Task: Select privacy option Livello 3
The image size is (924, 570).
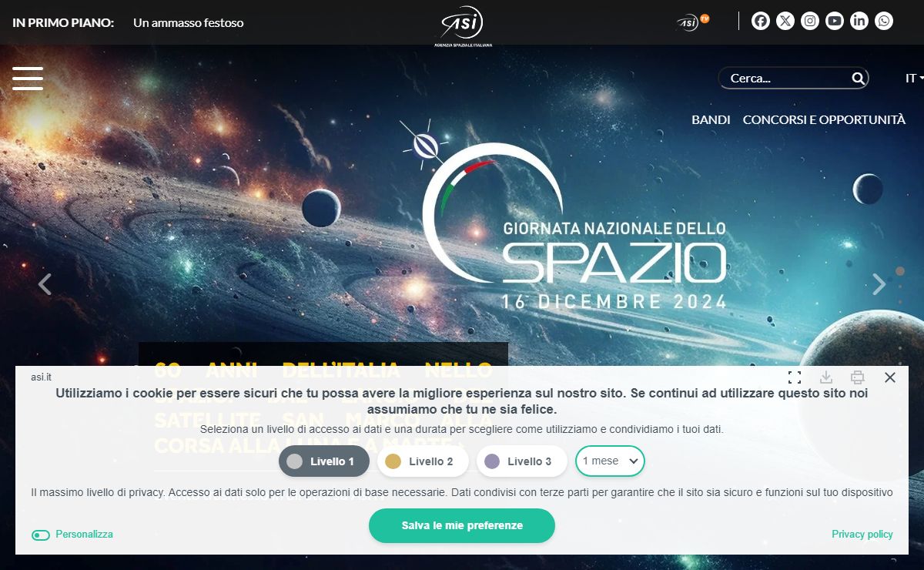Action: 521,461
